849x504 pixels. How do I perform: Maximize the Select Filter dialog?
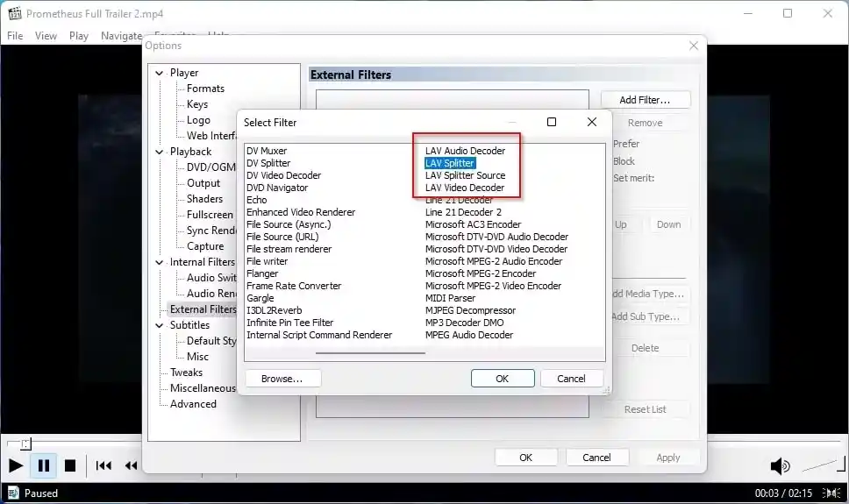pyautogui.click(x=552, y=122)
